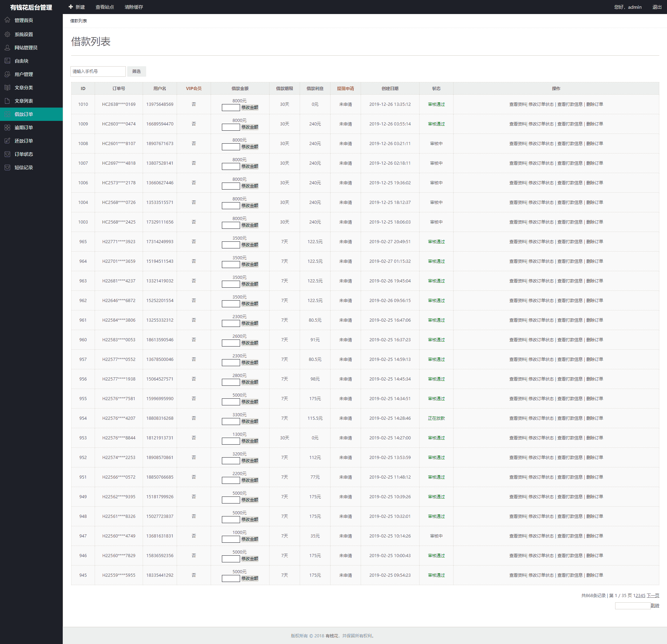Screen dimensions: 667x644
Task: Click the 自由块 sidebar icon
Action: [7, 61]
